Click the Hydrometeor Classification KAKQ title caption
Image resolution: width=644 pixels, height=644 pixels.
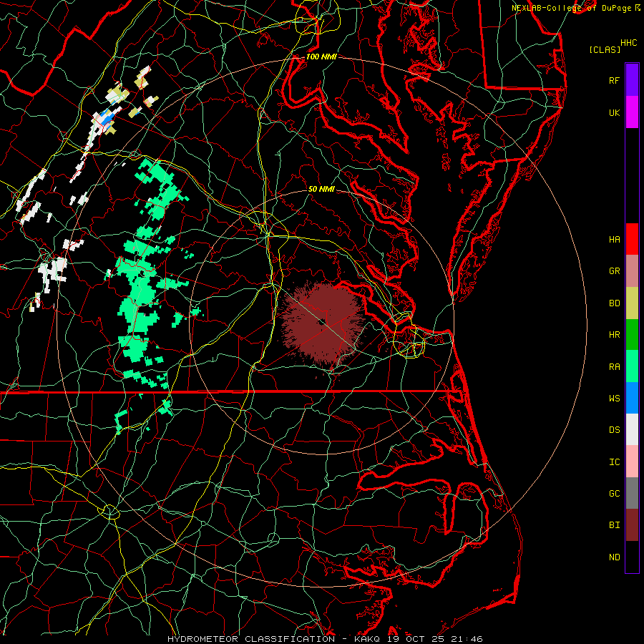325,639
